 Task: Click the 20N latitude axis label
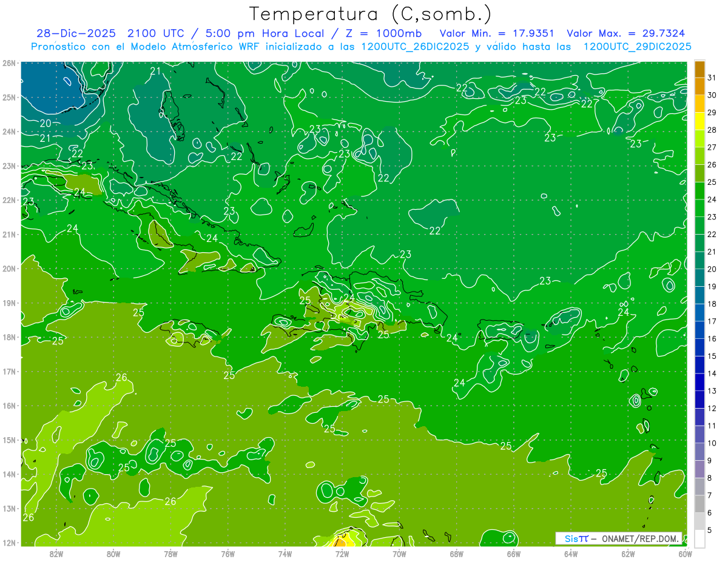coord(9,269)
